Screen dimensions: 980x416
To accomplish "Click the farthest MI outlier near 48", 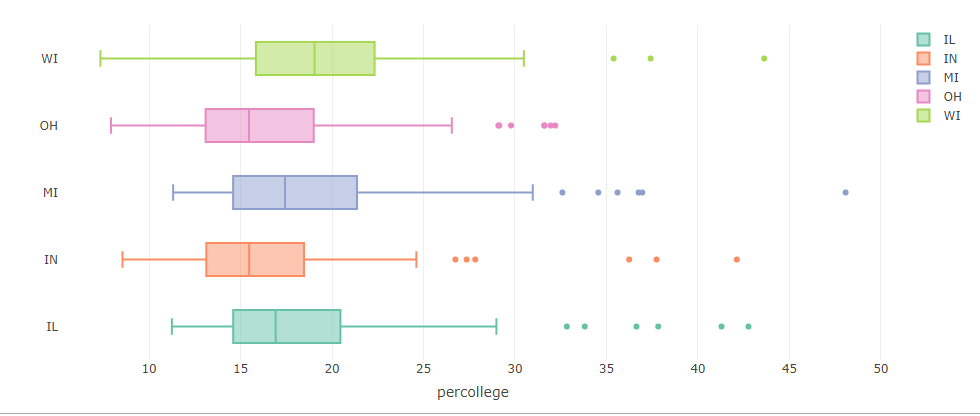I will click(846, 192).
